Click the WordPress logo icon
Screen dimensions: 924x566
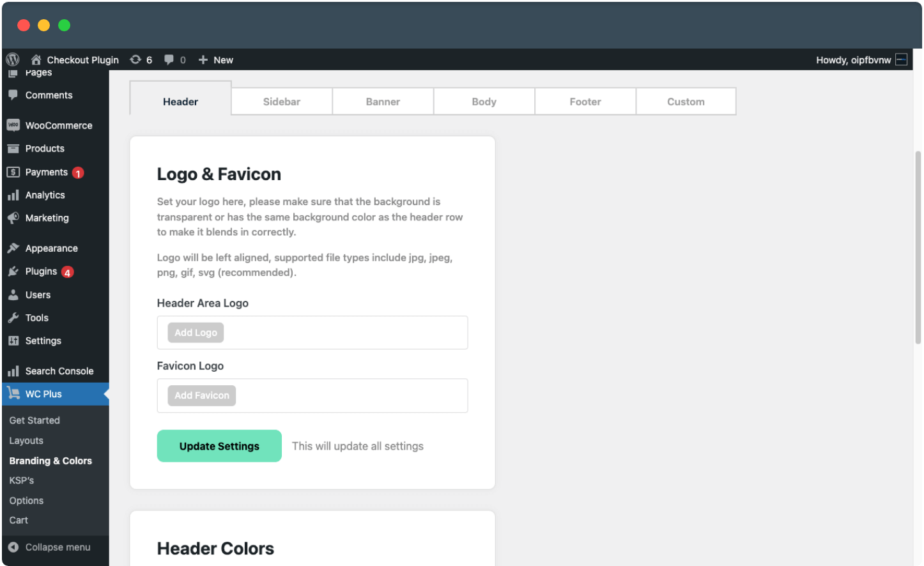[x=13, y=59]
